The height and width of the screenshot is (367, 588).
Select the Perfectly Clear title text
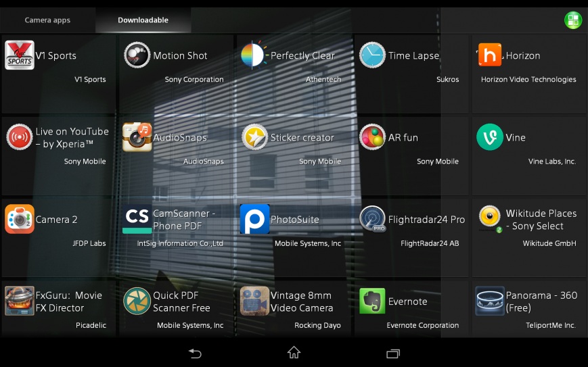coord(302,56)
